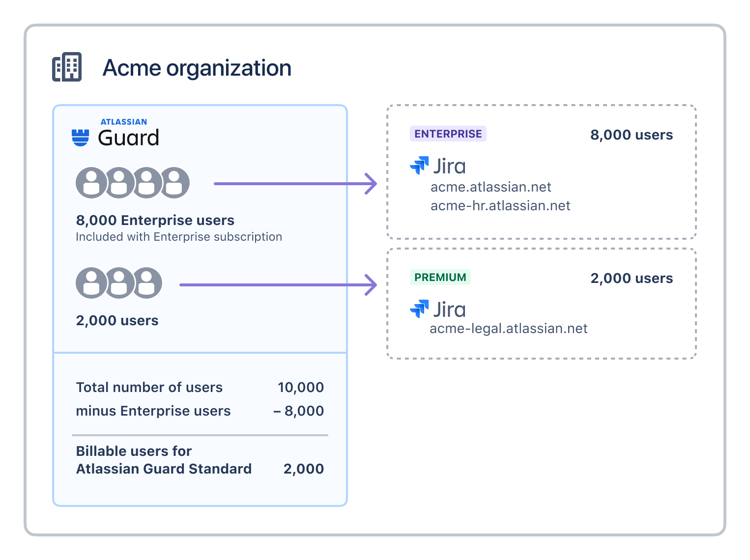Click the – 8,000 value
The width and height of the screenshot is (750, 560).
click(299, 411)
